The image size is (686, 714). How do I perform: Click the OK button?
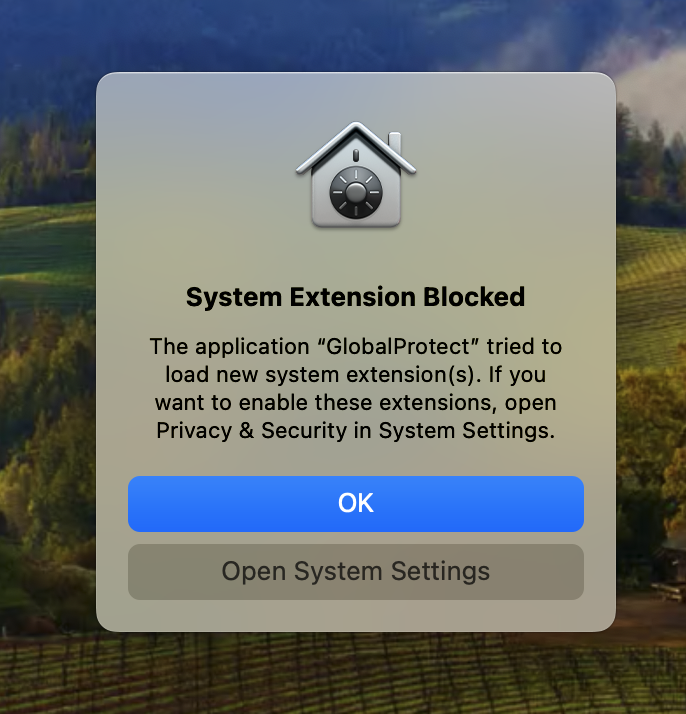tap(355, 503)
